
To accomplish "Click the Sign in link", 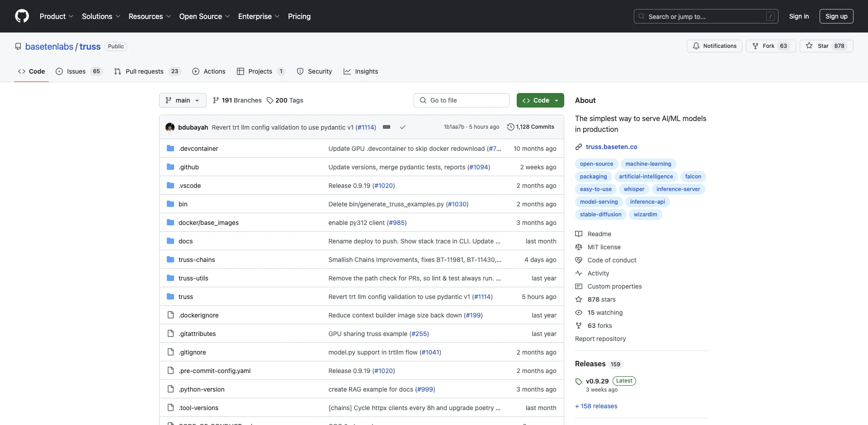I will pyautogui.click(x=799, y=16).
